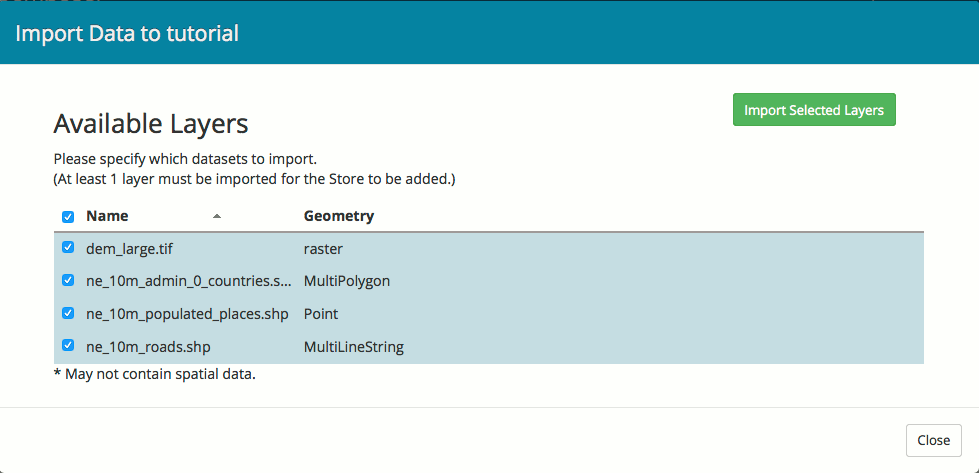Click the Geometry column header
This screenshot has width=979, height=473.
coord(339,216)
